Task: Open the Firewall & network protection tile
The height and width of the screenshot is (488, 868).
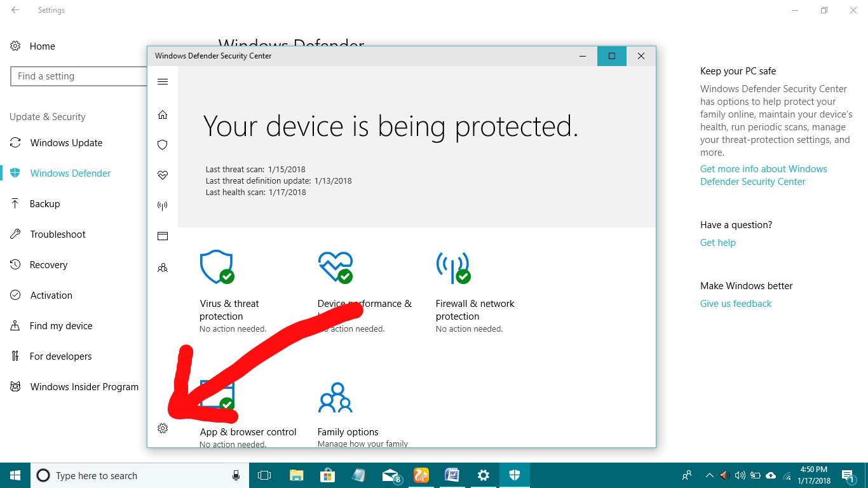Action: tap(475, 292)
